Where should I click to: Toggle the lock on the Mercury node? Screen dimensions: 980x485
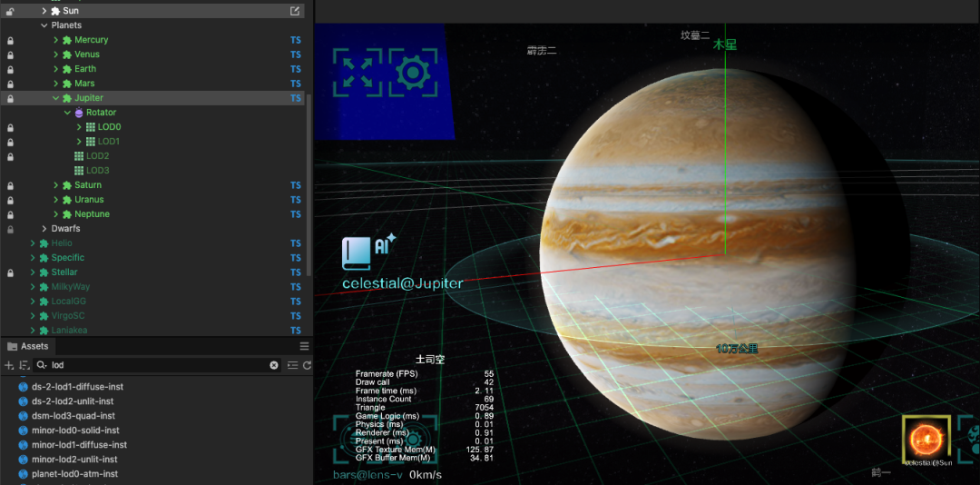[10, 40]
